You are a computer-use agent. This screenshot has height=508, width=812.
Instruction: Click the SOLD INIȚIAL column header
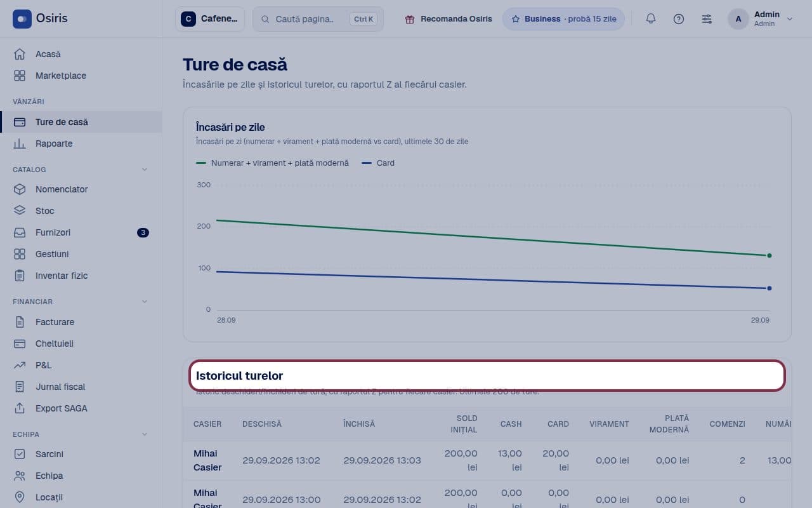[464, 424]
